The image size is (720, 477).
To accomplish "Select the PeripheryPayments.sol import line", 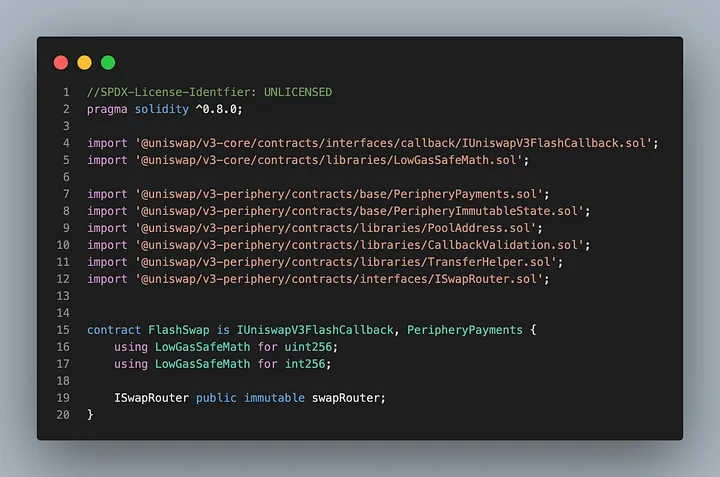I will pyautogui.click(x=318, y=193).
